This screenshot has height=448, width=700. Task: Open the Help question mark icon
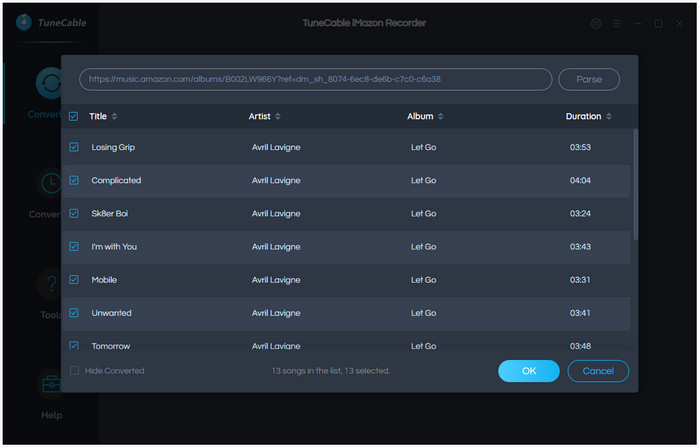[x=51, y=284]
